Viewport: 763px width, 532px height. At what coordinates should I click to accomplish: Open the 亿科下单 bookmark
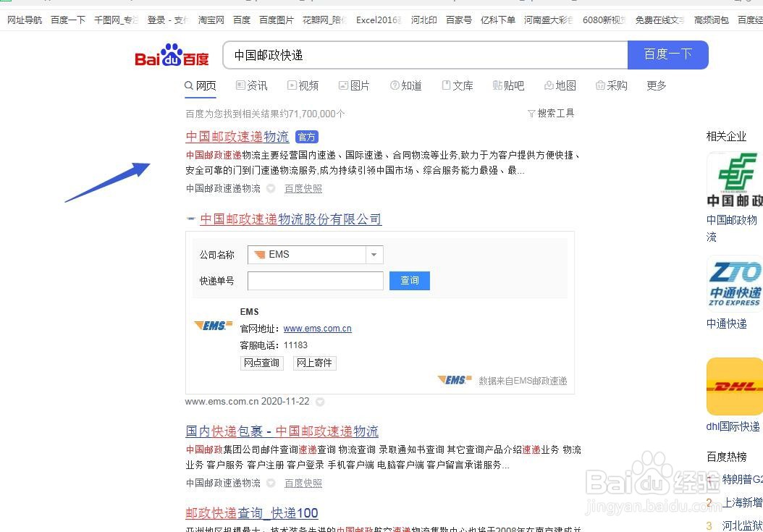pos(498,20)
